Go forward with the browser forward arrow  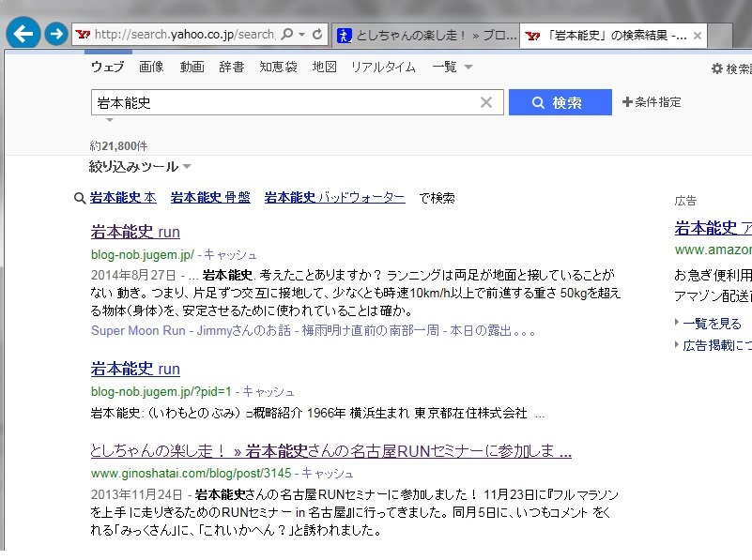click(56, 34)
